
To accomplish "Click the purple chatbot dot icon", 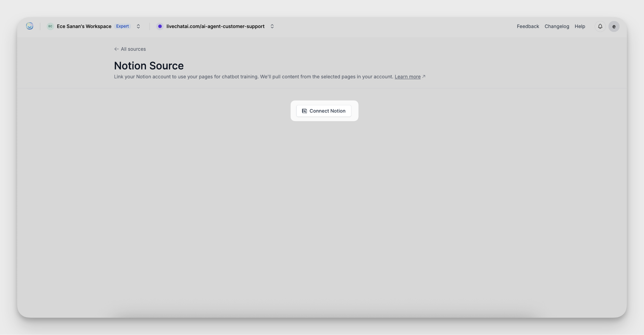I will [x=160, y=26].
